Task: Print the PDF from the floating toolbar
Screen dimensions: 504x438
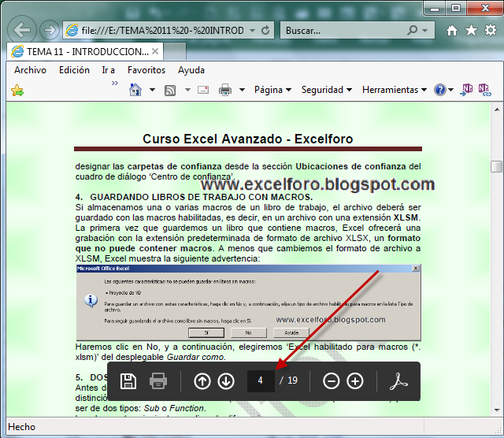Action: [157, 381]
